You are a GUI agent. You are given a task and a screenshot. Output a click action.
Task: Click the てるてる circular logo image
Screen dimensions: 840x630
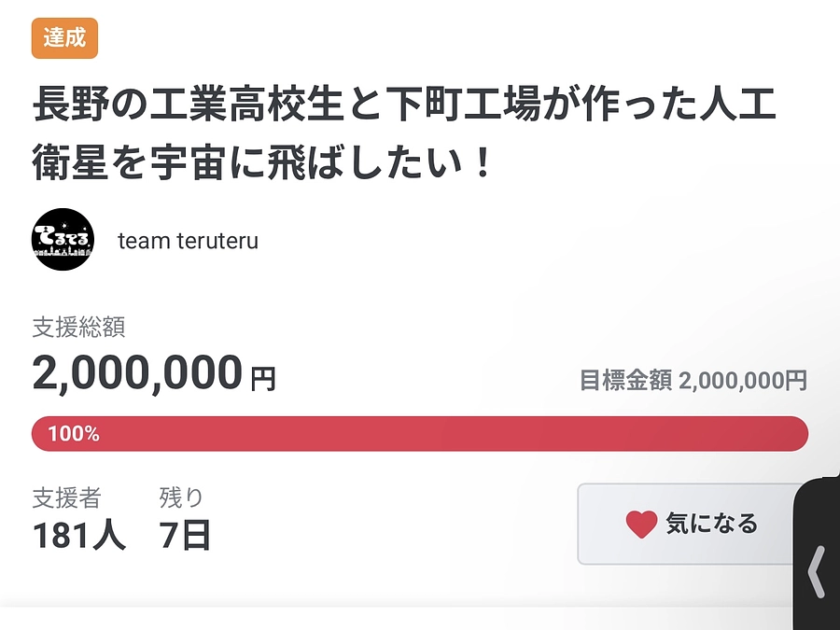63,240
